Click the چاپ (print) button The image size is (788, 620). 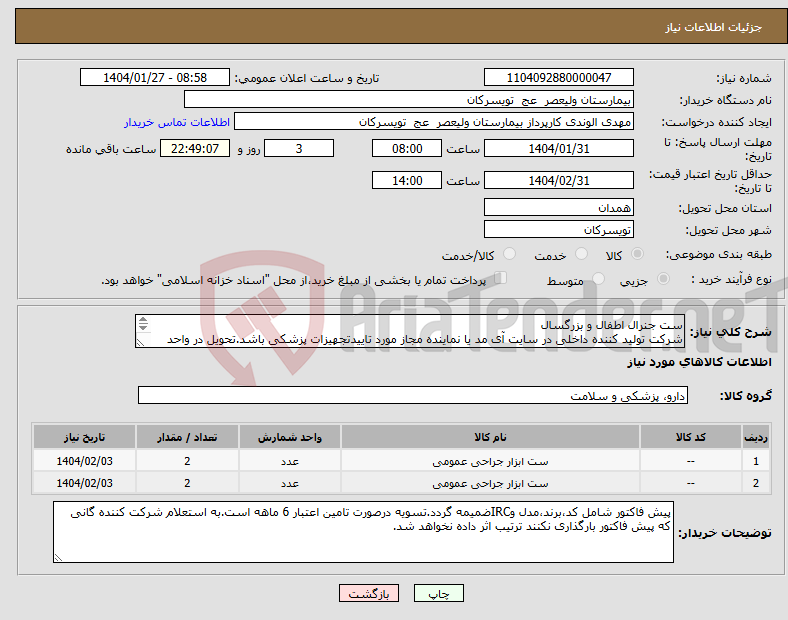tap(438, 593)
